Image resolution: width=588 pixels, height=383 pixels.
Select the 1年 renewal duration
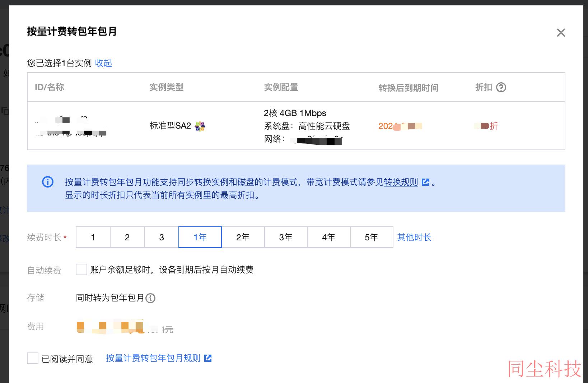[x=200, y=237]
